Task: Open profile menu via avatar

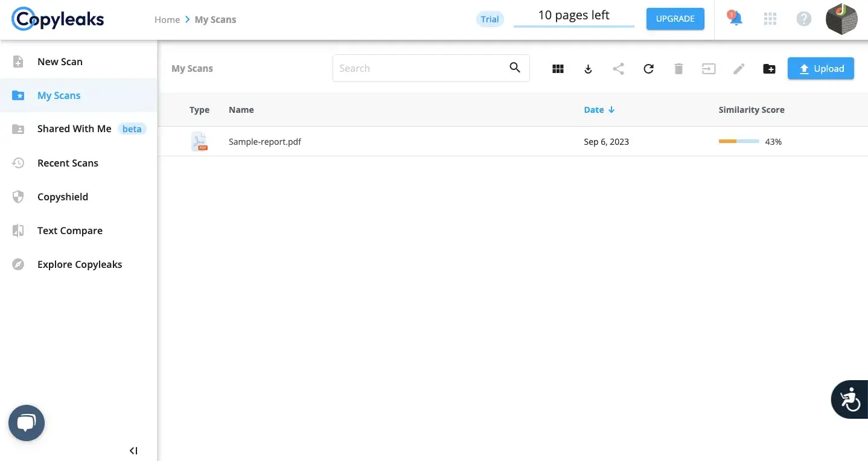Action: point(841,19)
